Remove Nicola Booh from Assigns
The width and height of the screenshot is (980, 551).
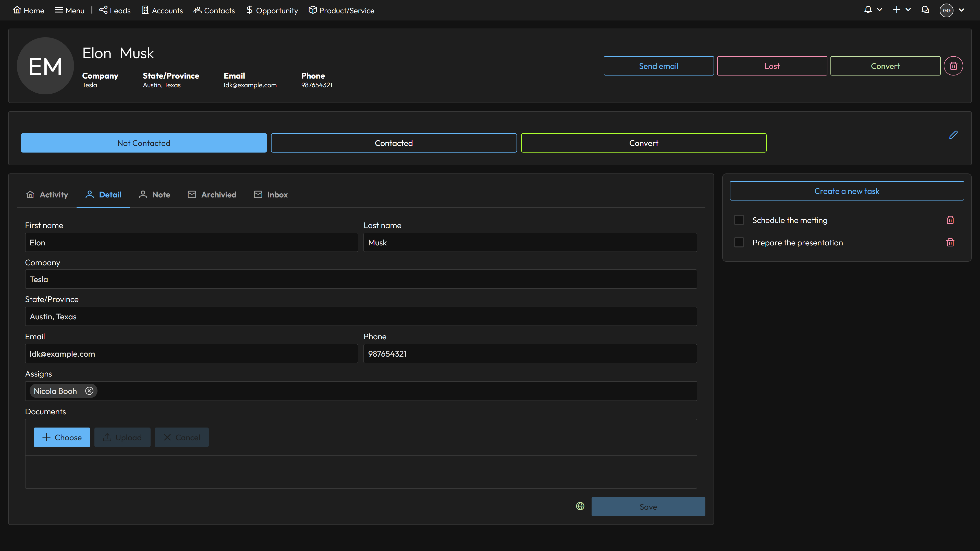(89, 391)
